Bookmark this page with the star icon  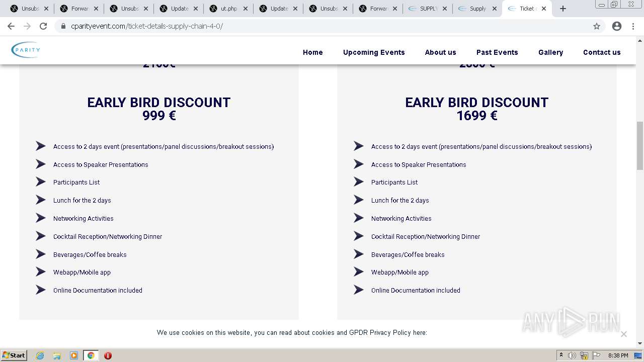[x=597, y=26]
